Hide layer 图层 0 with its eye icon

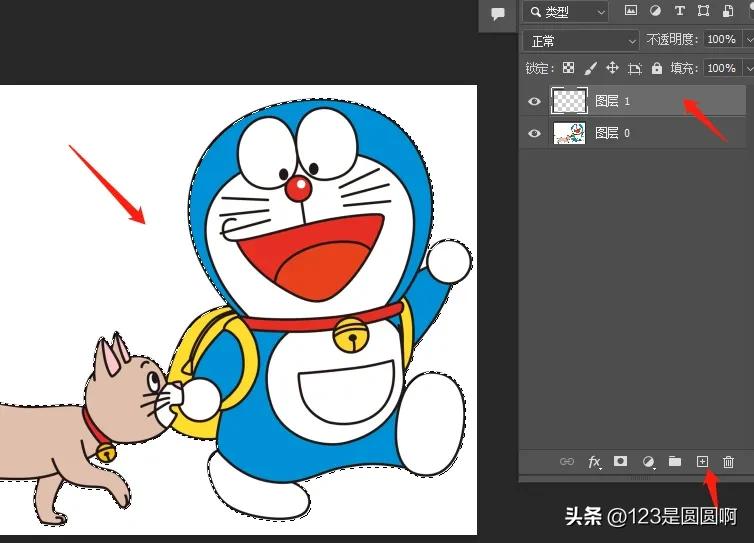coord(534,133)
